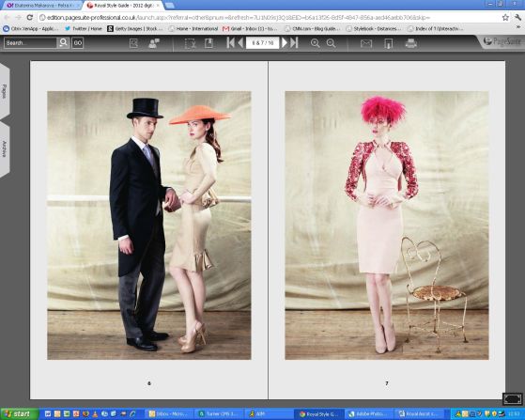Jump to the first page

(230, 43)
